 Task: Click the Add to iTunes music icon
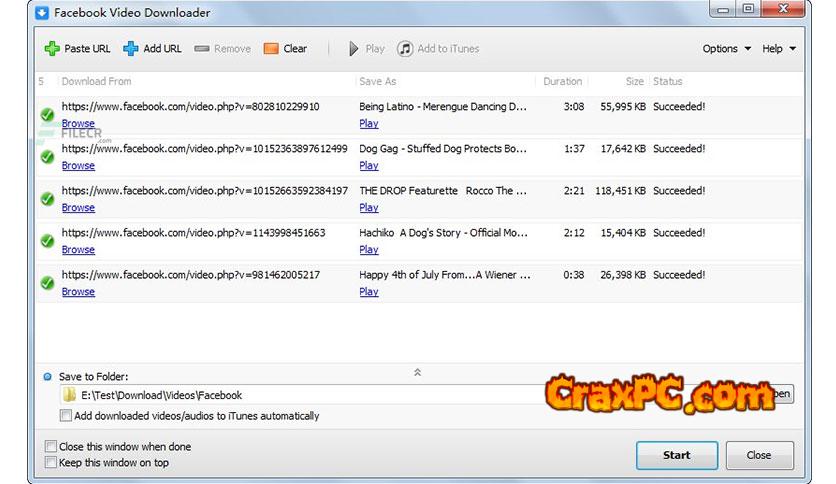point(405,49)
